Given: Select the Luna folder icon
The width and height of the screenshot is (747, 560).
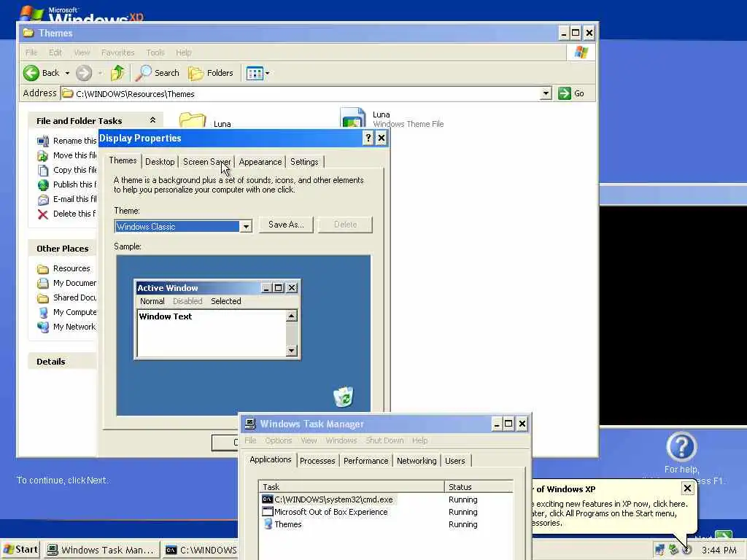Looking at the screenshot, I should click(192, 120).
